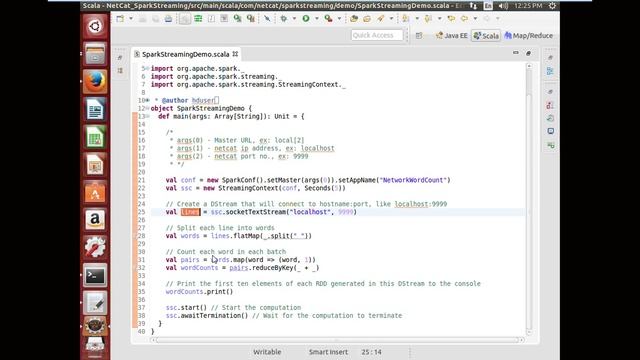Screen dimensions: 640x360
Task: Click the New file wizard toolbar icon
Action: [120, 18]
